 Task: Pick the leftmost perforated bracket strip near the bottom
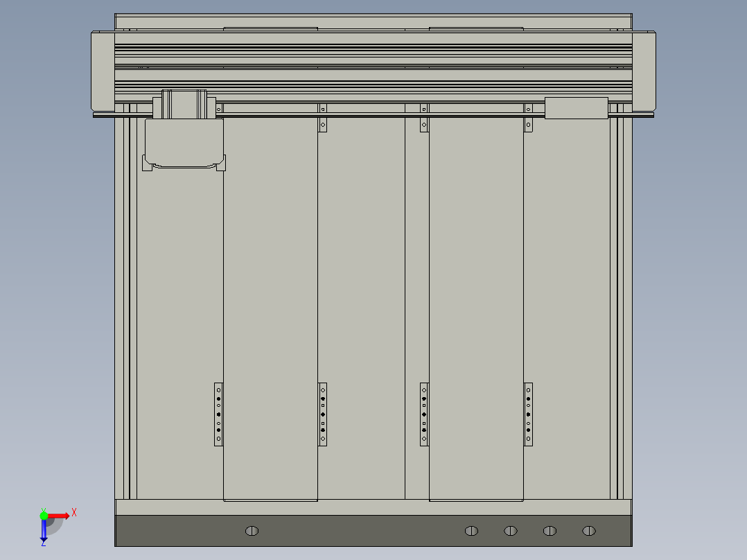219,414
